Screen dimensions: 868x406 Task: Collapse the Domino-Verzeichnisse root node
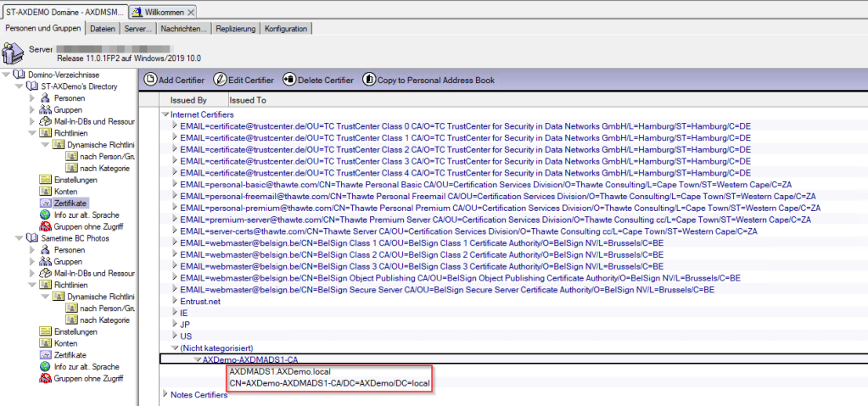[8, 75]
